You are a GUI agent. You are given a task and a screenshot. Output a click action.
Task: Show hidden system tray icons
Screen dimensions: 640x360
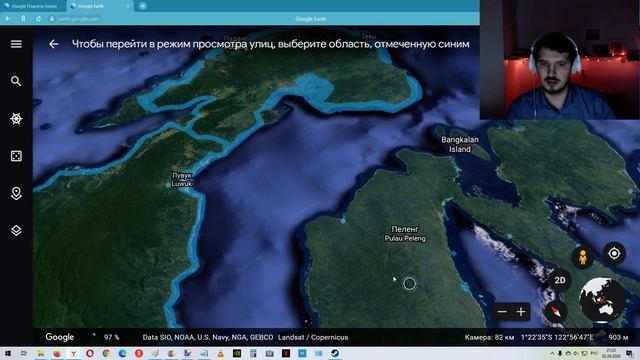(x=552, y=353)
